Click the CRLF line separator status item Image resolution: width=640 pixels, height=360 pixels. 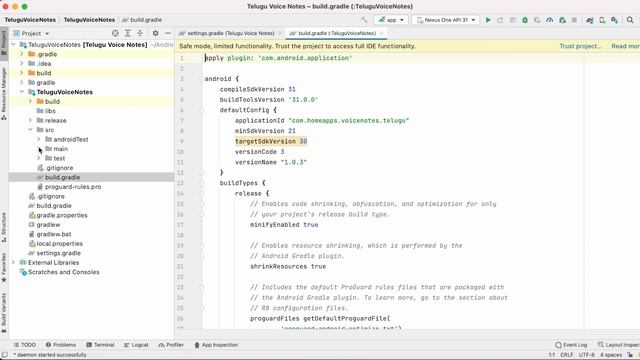567,355
